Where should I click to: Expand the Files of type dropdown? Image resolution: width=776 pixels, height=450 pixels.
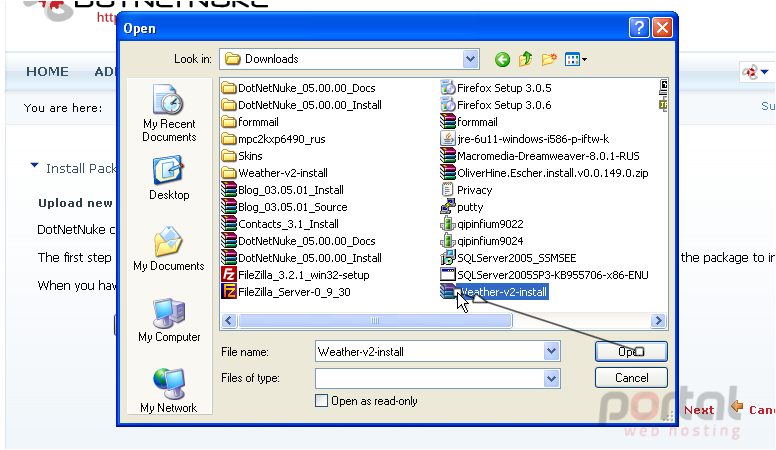(x=551, y=379)
